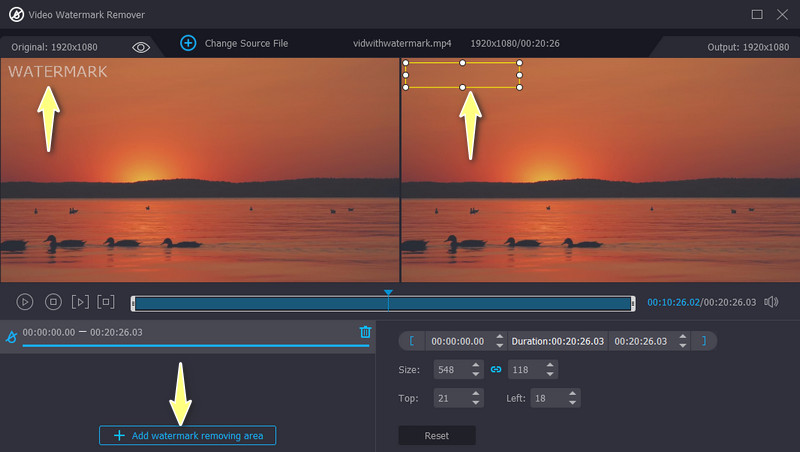The image size is (800, 452).
Task: Click the Top position input field
Action: pyautogui.click(x=449, y=398)
